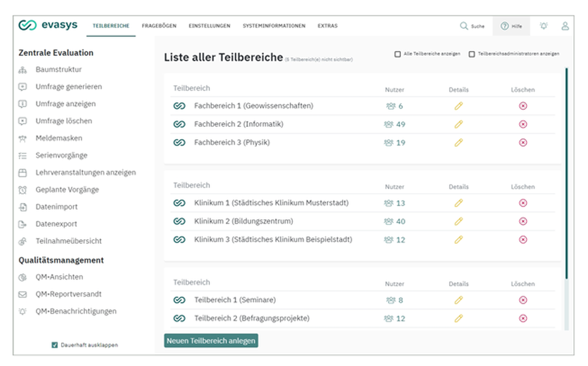Screen dimensions: 588x366
Task: Click the lightbulb notification icon
Action: pyautogui.click(x=543, y=26)
